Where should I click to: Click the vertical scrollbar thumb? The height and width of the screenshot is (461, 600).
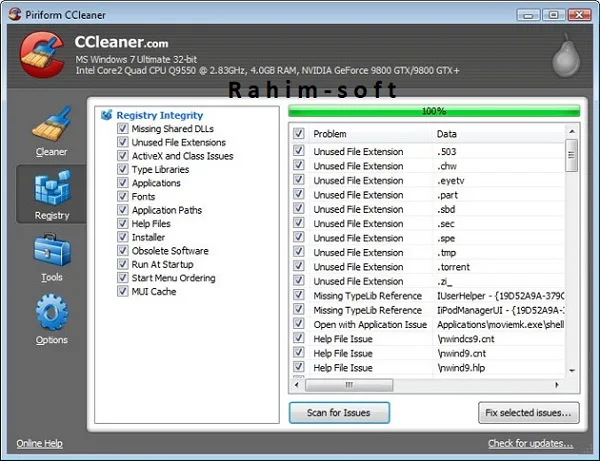coord(572,155)
